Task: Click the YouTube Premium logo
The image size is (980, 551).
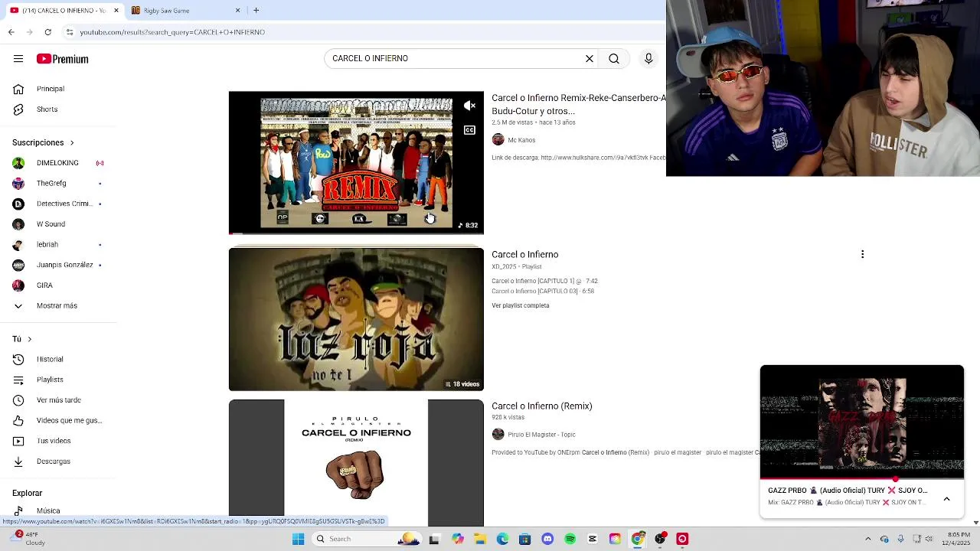Action: pyautogui.click(x=63, y=59)
